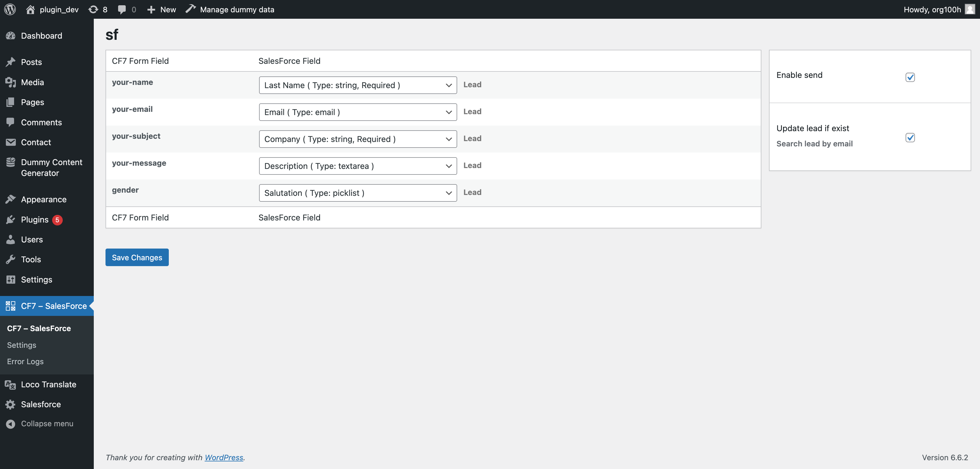This screenshot has width=980, height=469.
Task: Click the Users person icon
Action: (11, 239)
